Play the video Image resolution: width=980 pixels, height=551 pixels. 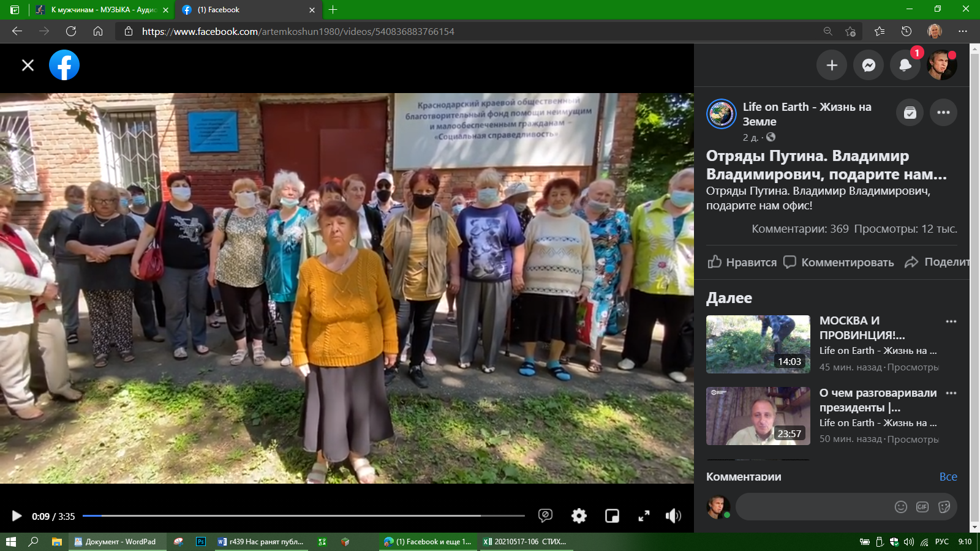(x=17, y=516)
